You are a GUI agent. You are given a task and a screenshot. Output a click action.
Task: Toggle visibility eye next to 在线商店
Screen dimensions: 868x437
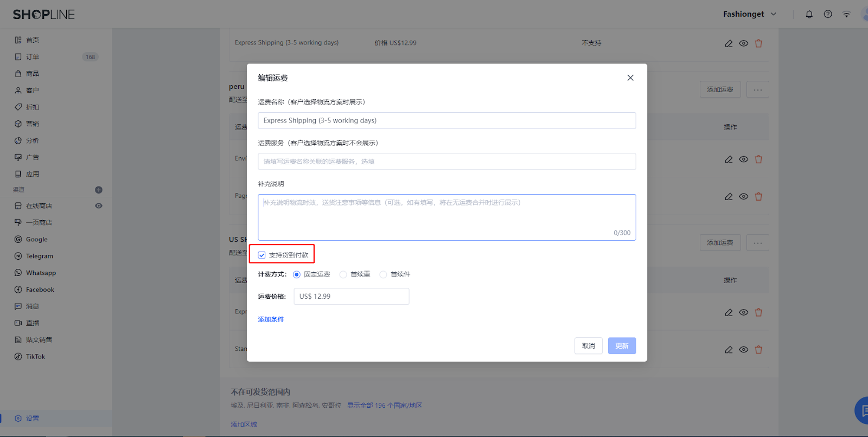pyautogui.click(x=99, y=206)
